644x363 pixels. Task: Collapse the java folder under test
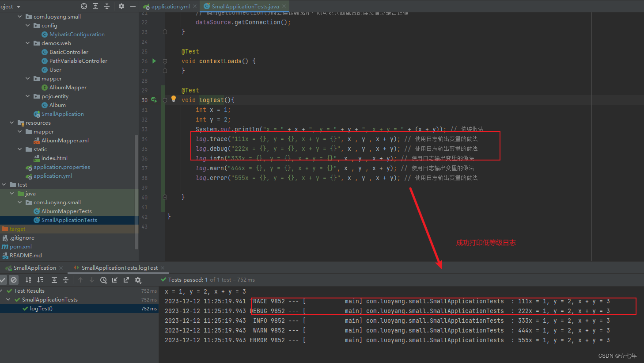pyautogui.click(x=11, y=194)
